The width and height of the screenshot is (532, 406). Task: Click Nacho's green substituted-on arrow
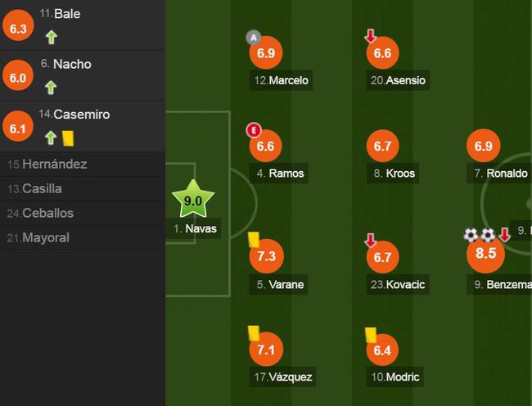(x=51, y=88)
